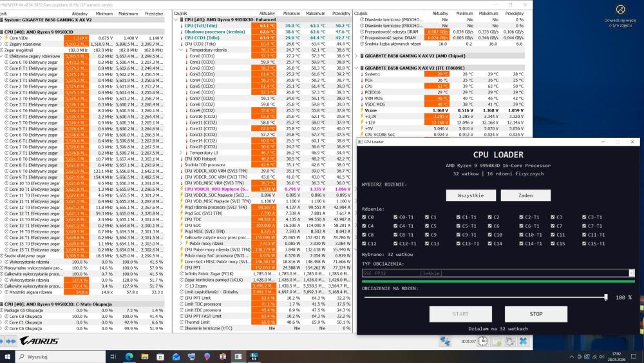644x363 pixels.
Task: Select the Thermal Limit row
Action: point(263,322)
